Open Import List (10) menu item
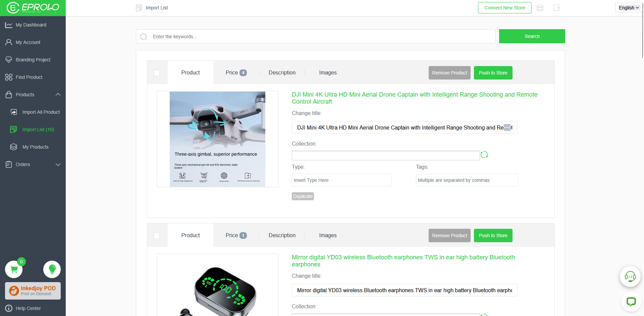The height and width of the screenshot is (316, 644). pos(38,129)
